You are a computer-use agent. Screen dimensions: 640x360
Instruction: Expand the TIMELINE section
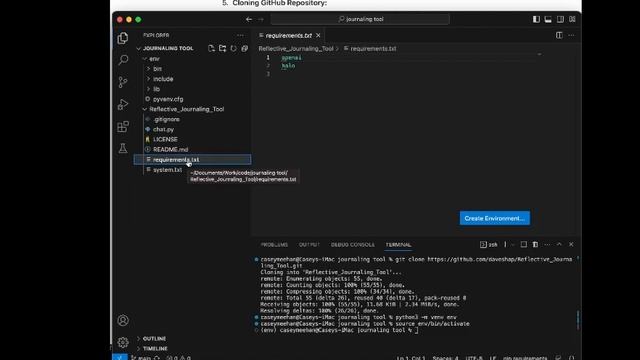pos(155,349)
